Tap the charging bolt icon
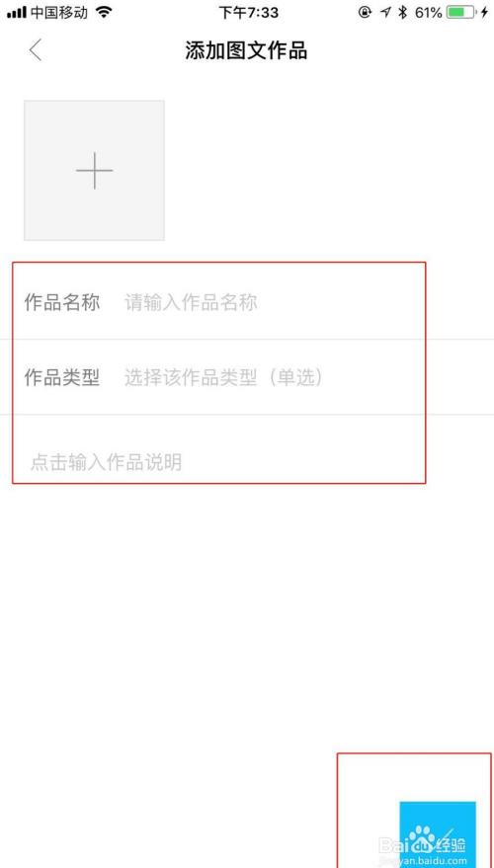 click(x=484, y=12)
